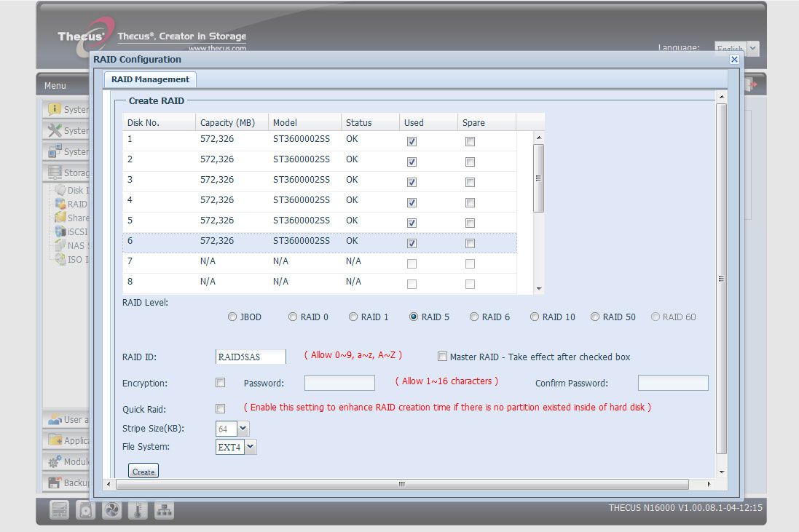Open the NAS stacking item in sidebar
Viewport: 799px width, 532px height.
(72, 245)
